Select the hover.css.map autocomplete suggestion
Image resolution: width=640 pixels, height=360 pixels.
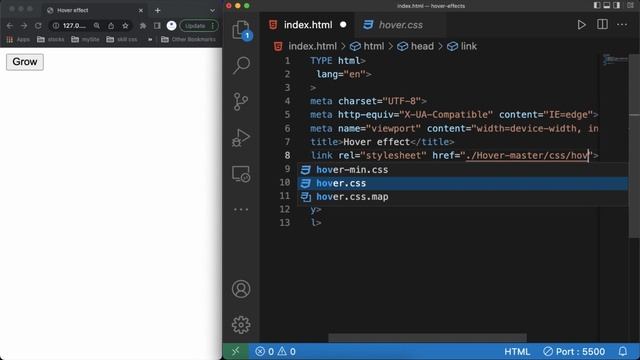pos(462,197)
